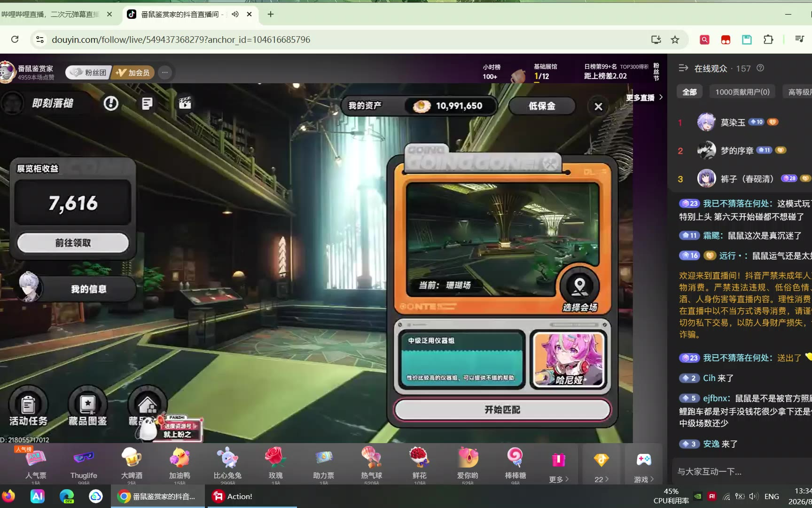The width and height of the screenshot is (812, 508).
Task: Send Thuglife sunglasses gift
Action: (84, 464)
